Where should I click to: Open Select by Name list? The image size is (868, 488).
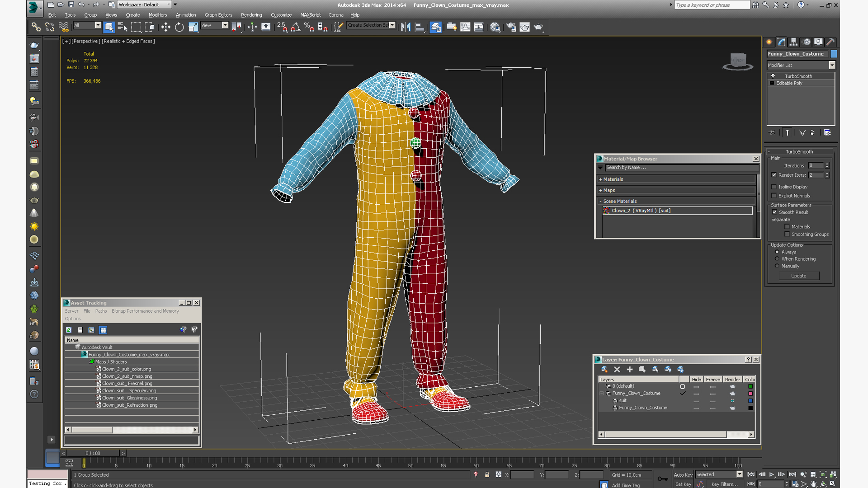pos(122,27)
